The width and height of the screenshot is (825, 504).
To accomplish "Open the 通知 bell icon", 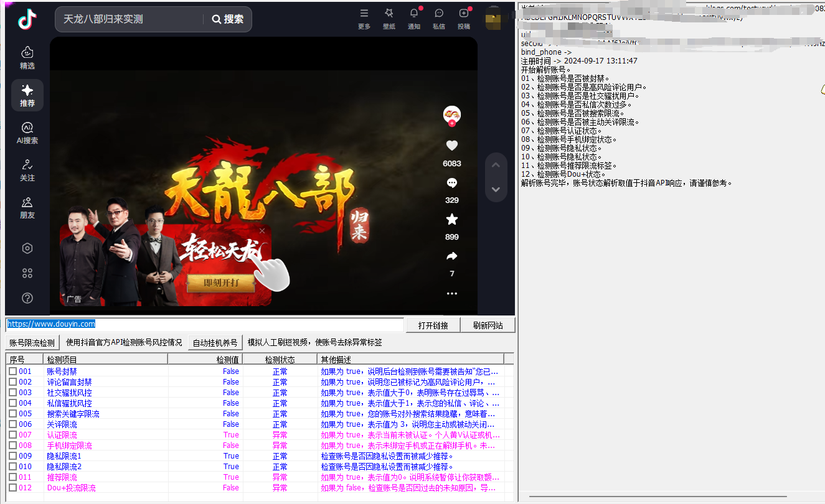I will [x=414, y=18].
